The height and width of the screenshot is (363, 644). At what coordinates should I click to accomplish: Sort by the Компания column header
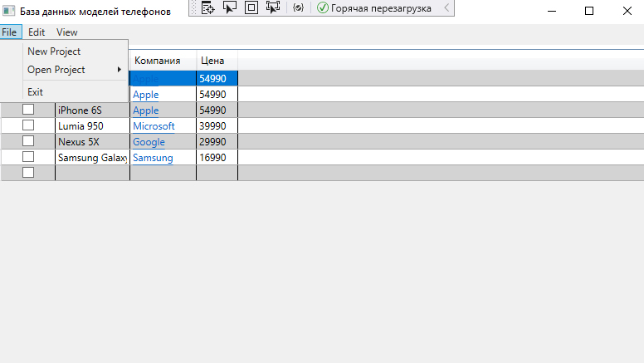pyautogui.click(x=163, y=61)
